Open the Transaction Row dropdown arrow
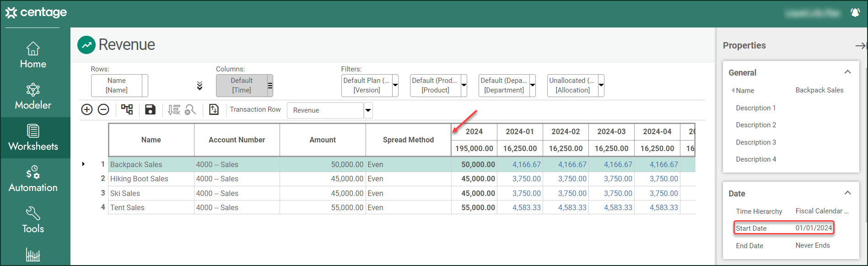This screenshot has width=868, height=266. [368, 110]
